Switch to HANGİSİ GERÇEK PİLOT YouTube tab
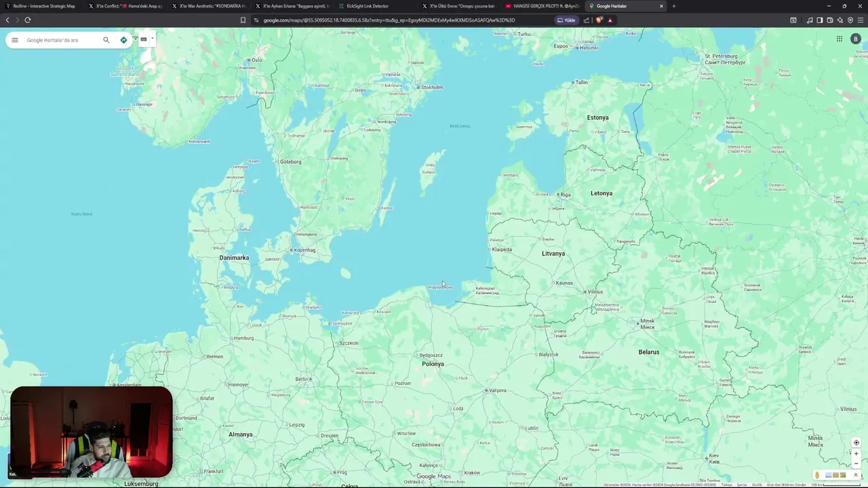This screenshot has height=488, width=868. point(542,6)
